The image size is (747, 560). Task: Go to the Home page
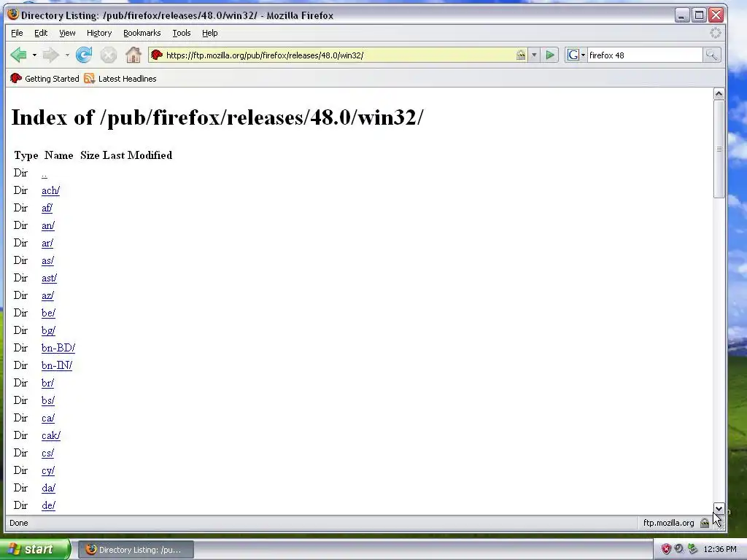click(133, 55)
